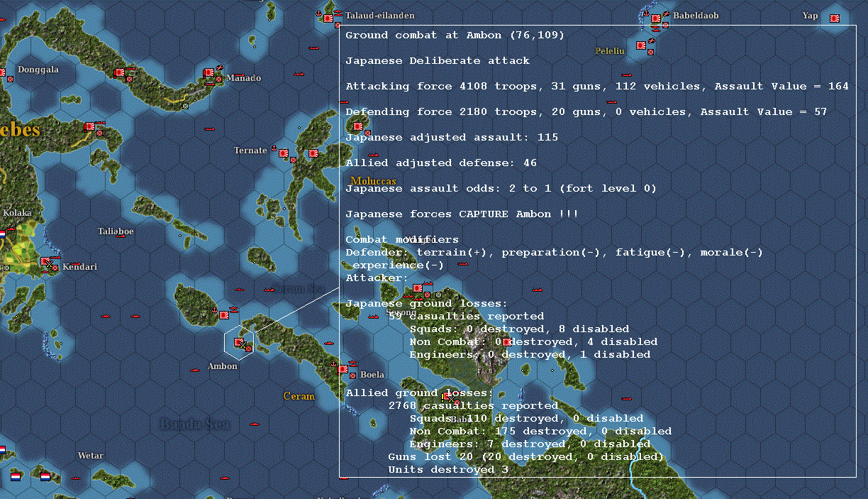Click the Boela map label
The height and width of the screenshot is (499, 868).
tap(372, 375)
